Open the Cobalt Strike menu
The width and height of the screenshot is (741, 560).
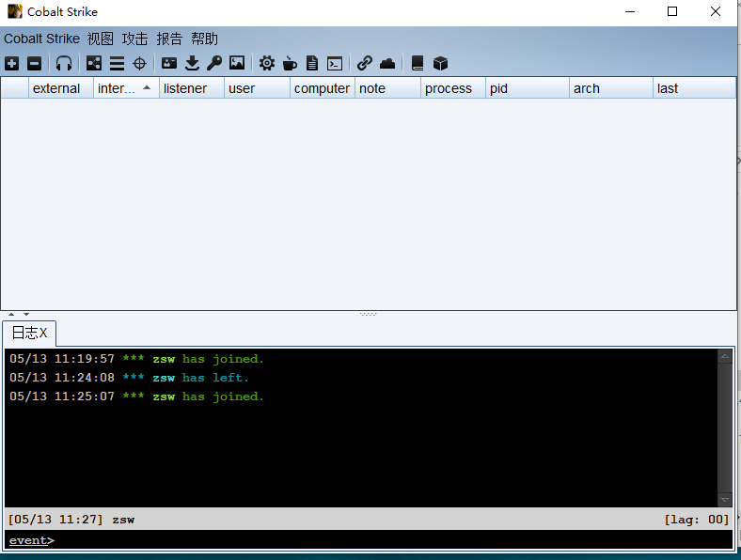(x=41, y=39)
